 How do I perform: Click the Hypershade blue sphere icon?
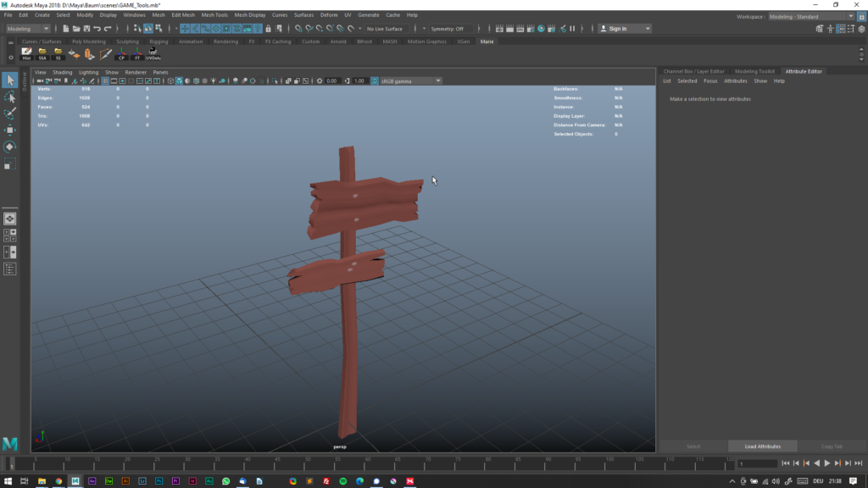tap(541, 28)
